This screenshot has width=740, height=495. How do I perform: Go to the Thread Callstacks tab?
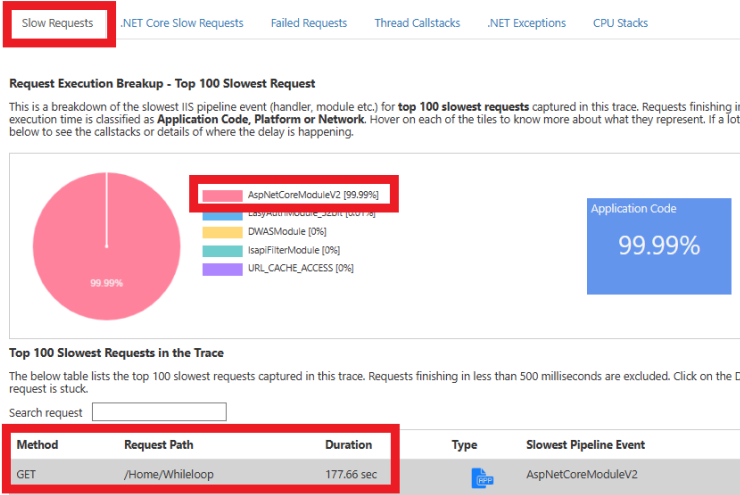point(417,23)
